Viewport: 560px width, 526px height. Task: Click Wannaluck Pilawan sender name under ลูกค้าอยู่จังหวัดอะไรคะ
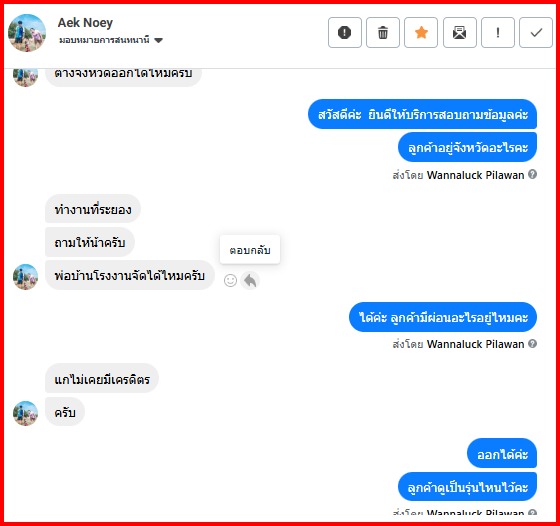[475, 175]
